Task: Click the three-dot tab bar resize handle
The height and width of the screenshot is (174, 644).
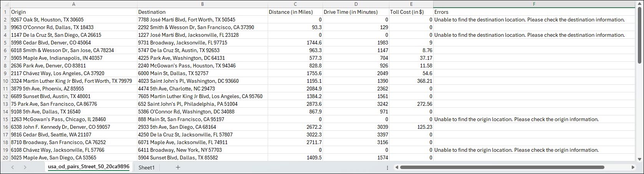Action: [387, 167]
